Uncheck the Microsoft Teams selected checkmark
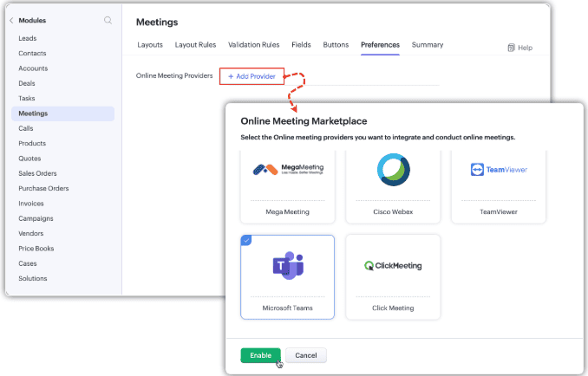The image size is (588, 376). click(x=246, y=241)
